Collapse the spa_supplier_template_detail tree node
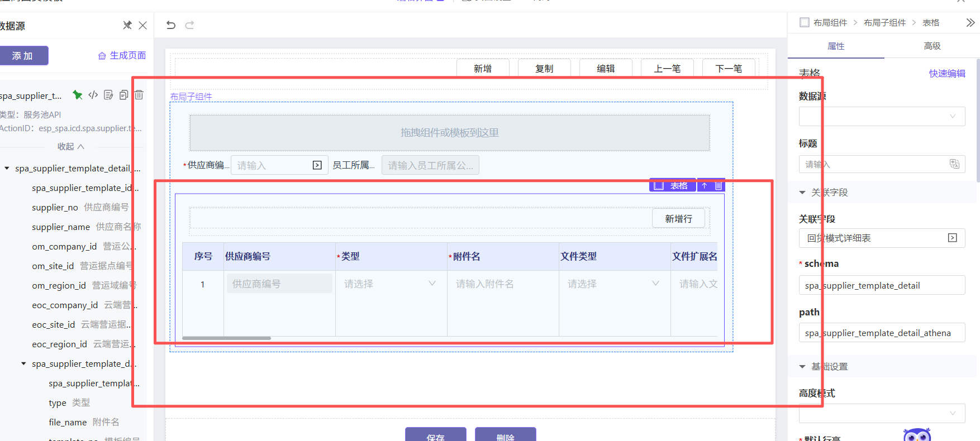Image resolution: width=980 pixels, height=441 pixels. pyautogui.click(x=7, y=168)
